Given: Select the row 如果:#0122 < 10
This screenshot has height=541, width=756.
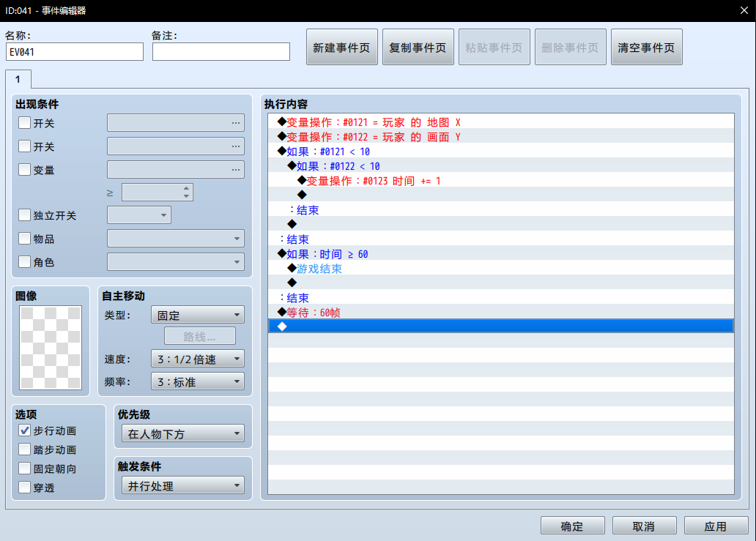Looking at the screenshot, I should pos(501,166).
